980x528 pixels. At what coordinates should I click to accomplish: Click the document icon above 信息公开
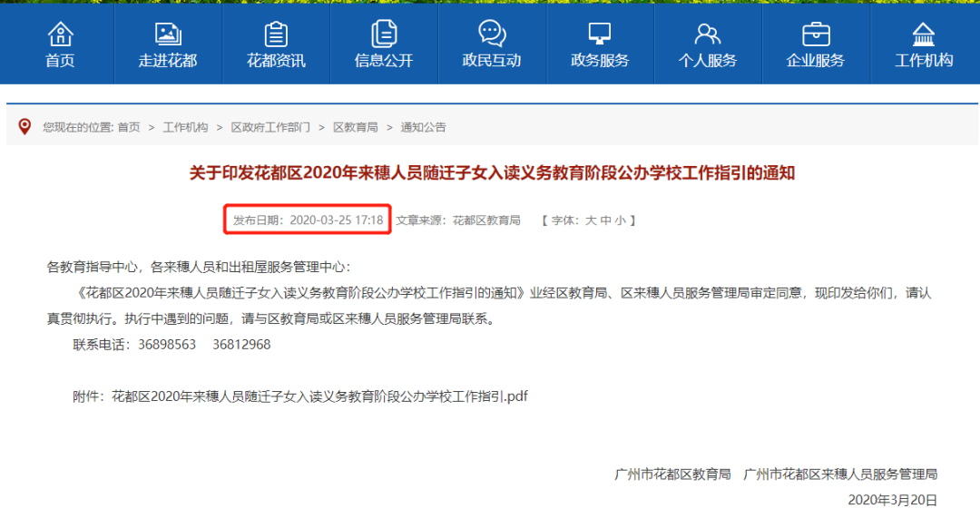pos(384,34)
